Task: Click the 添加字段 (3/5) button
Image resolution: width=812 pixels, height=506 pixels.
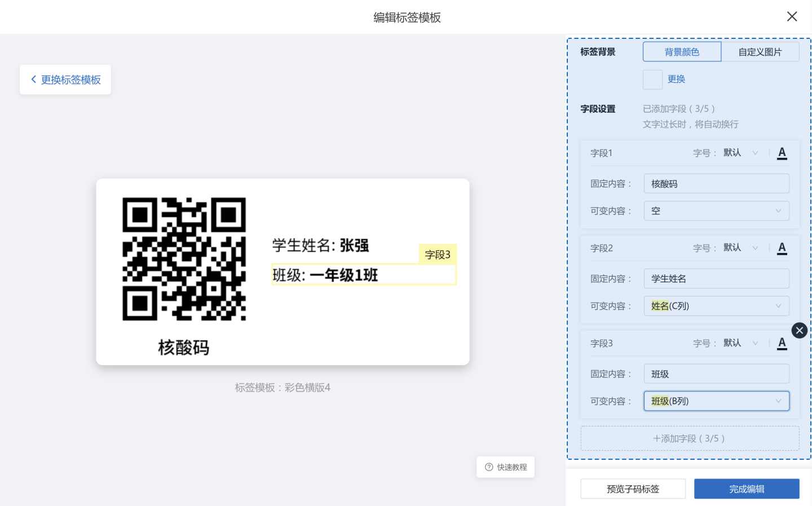Action: 690,438
